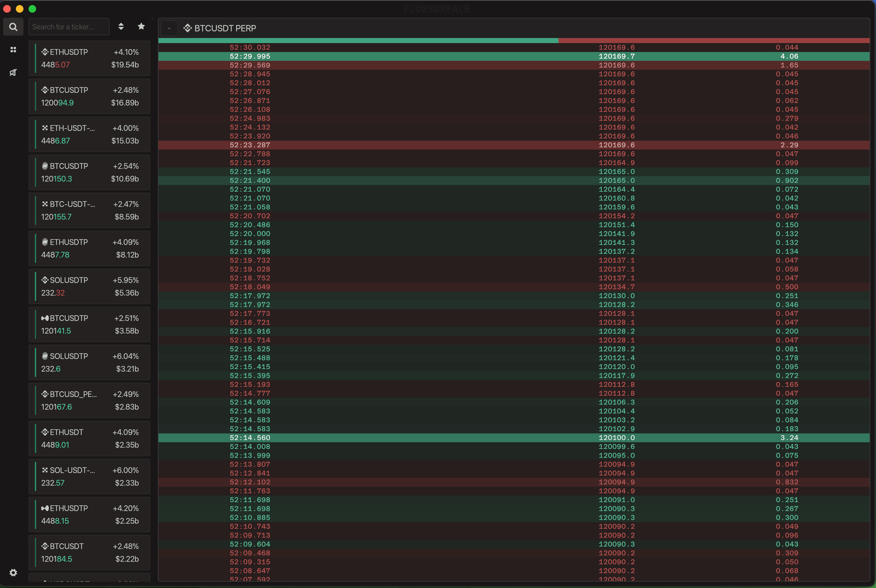Select BTCUSDTP ticker priced 120150.3

point(89,172)
